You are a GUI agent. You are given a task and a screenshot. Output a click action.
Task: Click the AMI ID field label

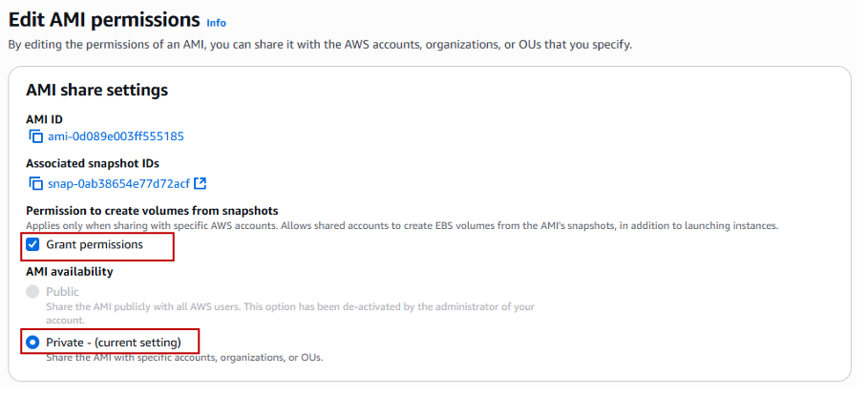(44, 119)
